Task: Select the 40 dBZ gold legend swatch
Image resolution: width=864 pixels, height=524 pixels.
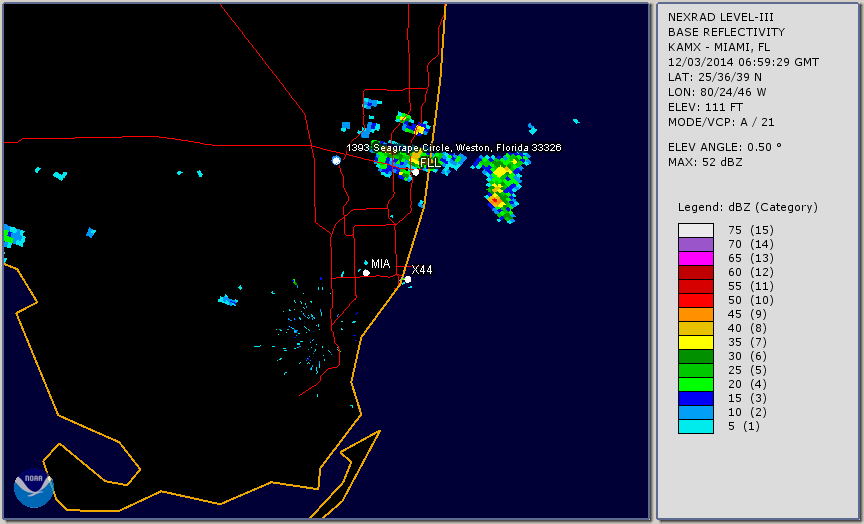Action: (x=696, y=328)
